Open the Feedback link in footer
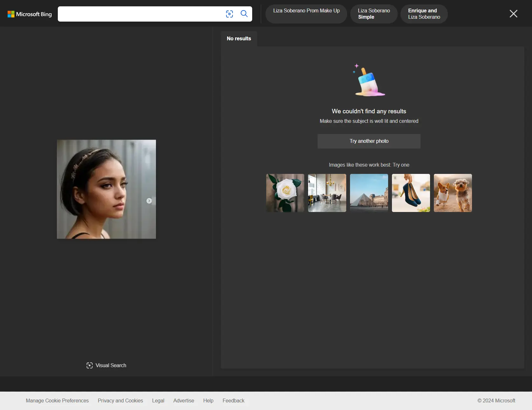532x410 pixels. (x=233, y=400)
